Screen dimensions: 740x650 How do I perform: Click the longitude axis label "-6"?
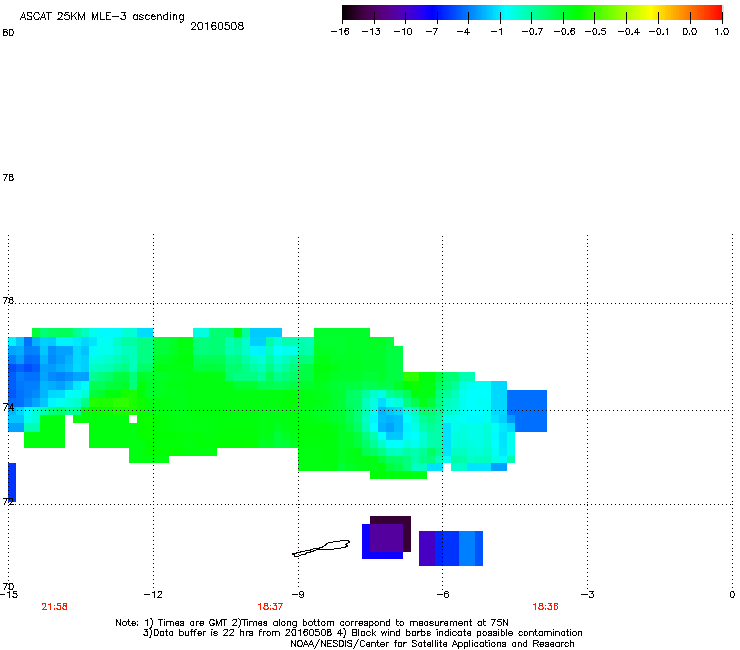coord(442,595)
